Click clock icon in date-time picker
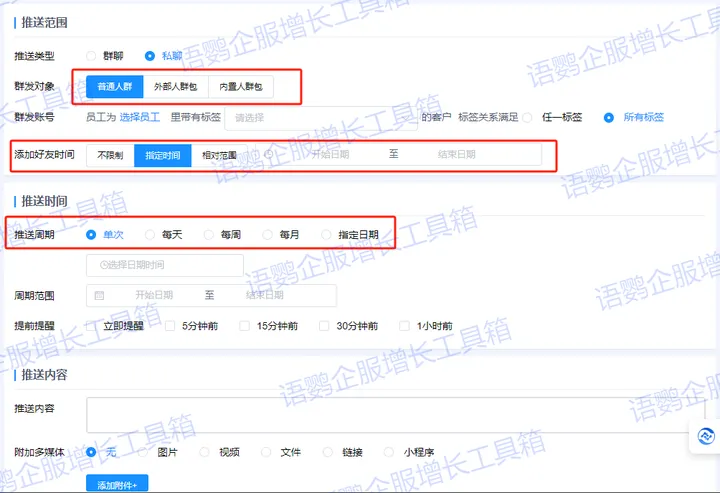Image resolution: width=720 pixels, height=493 pixels. coord(104,265)
